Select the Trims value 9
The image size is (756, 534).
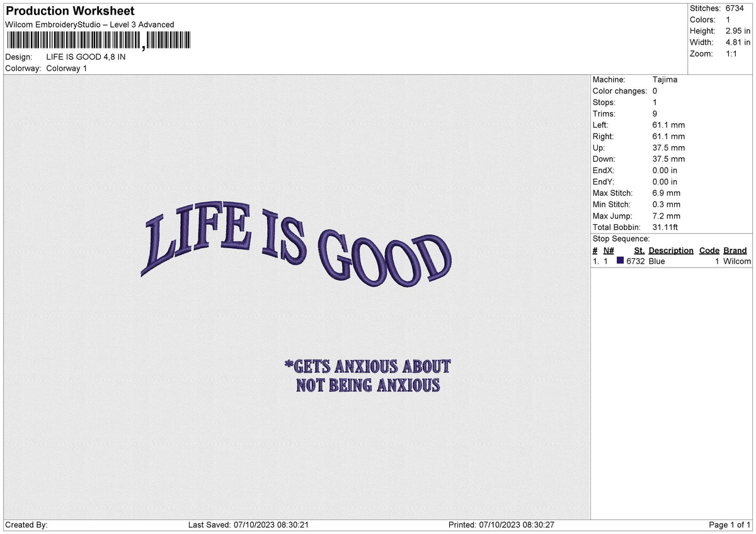[x=655, y=113]
